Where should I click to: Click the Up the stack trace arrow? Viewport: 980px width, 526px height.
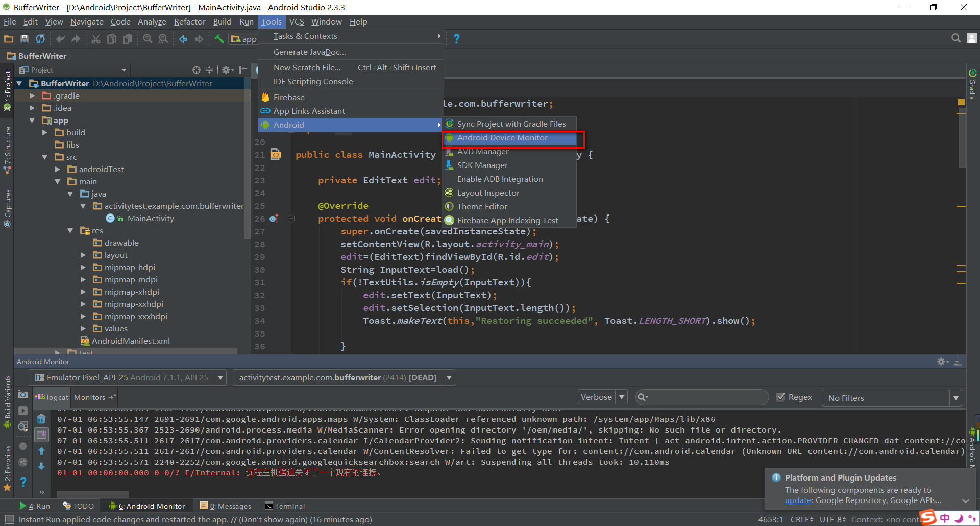[x=41, y=451]
